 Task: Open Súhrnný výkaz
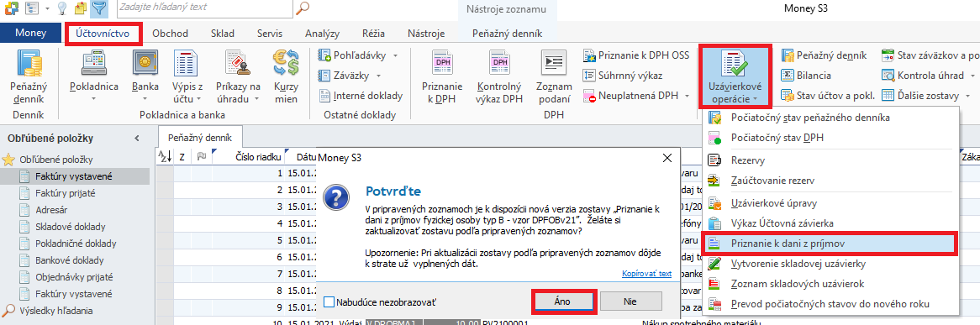pos(622,76)
